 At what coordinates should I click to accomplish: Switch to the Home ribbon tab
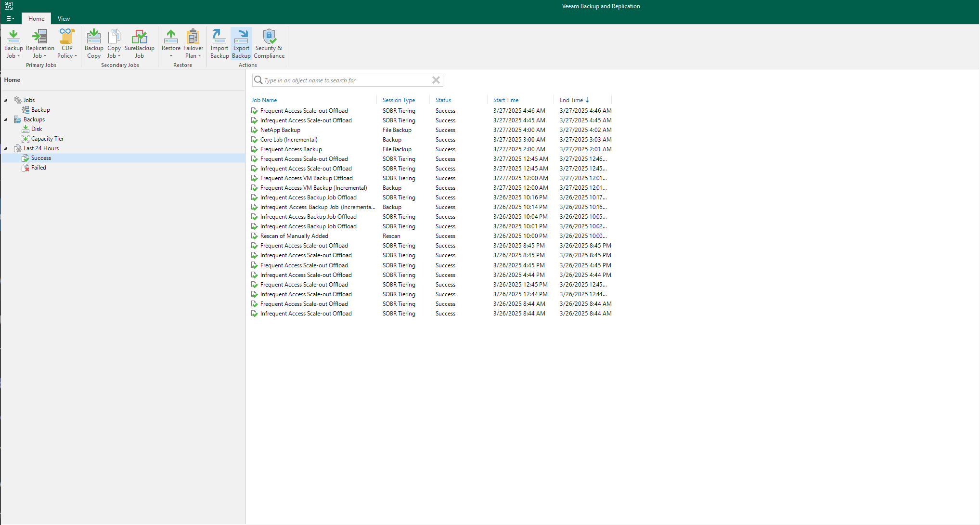point(36,18)
